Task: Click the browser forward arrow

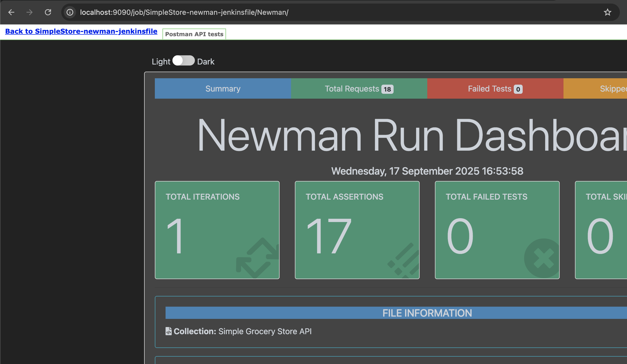Action: [30, 12]
